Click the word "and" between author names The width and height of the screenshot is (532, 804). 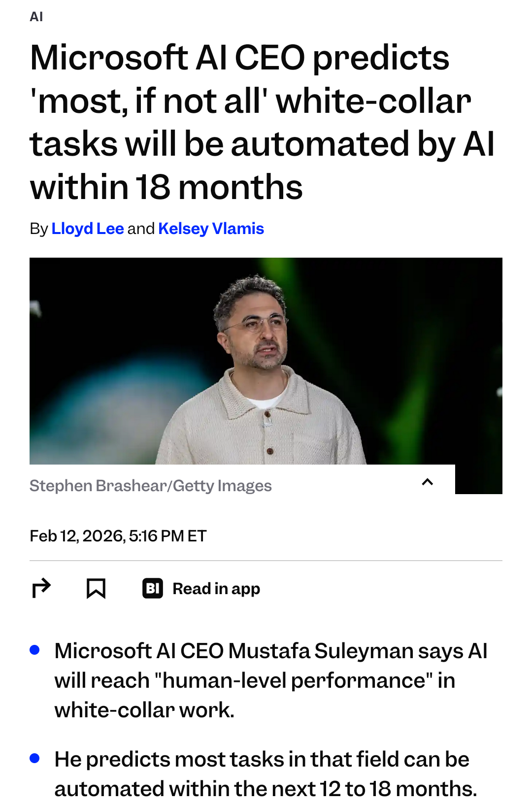141,229
